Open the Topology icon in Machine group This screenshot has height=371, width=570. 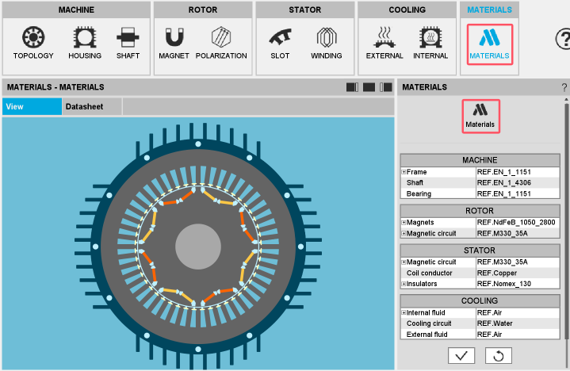tap(33, 43)
